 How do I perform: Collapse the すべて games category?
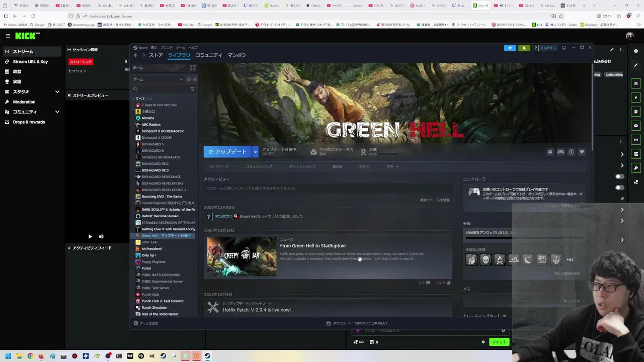click(x=134, y=99)
